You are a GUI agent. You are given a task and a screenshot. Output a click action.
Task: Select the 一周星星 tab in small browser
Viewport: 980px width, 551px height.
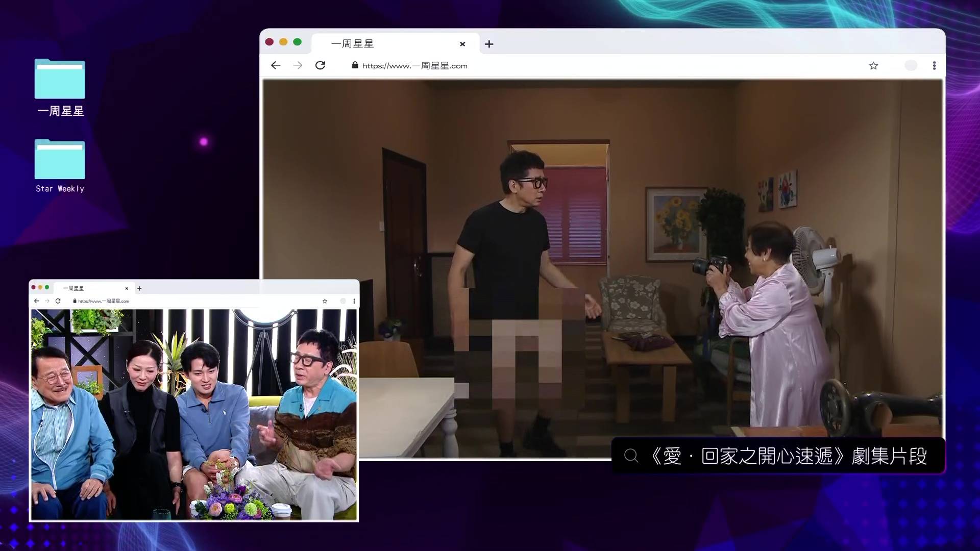[x=94, y=288]
